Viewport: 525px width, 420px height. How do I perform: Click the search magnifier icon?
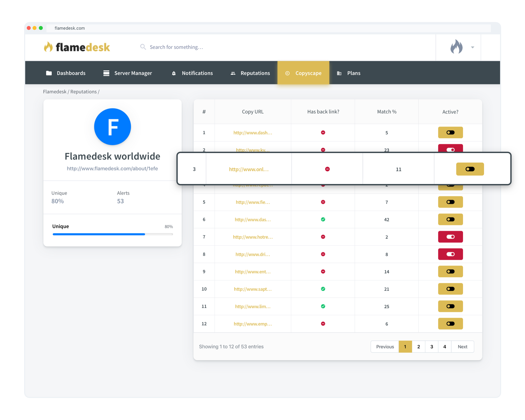click(x=143, y=47)
